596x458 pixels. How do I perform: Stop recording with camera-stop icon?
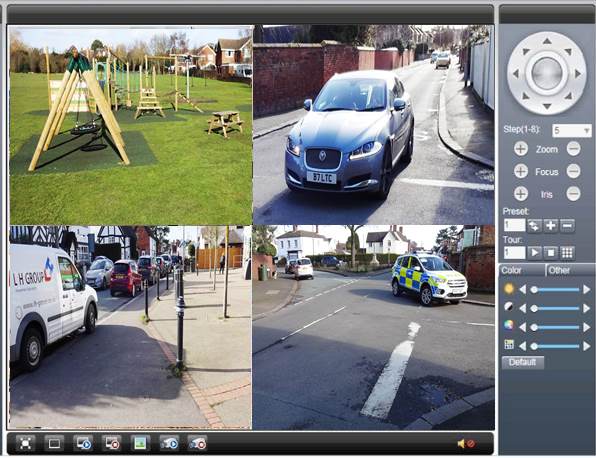(x=198, y=443)
